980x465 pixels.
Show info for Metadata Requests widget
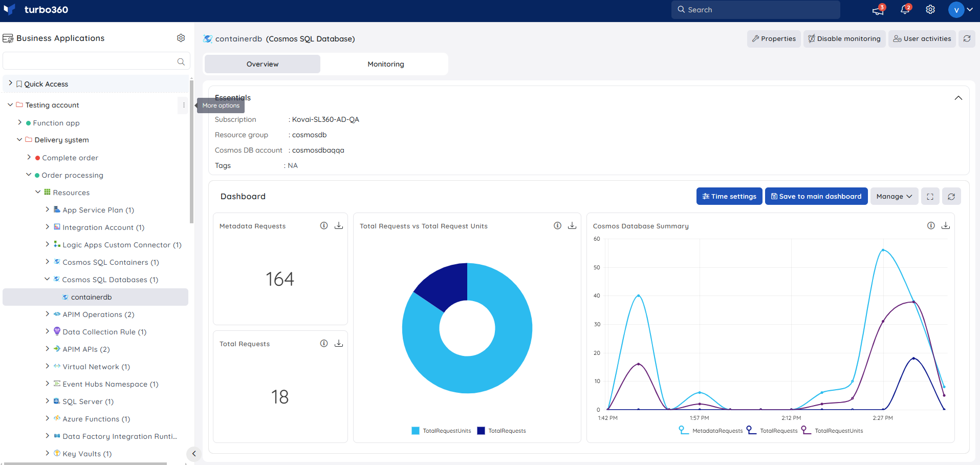point(324,226)
